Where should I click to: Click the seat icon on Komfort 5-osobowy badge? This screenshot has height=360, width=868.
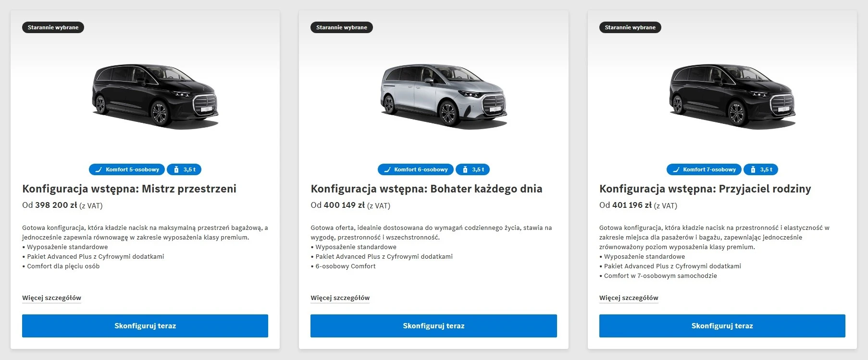99,169
